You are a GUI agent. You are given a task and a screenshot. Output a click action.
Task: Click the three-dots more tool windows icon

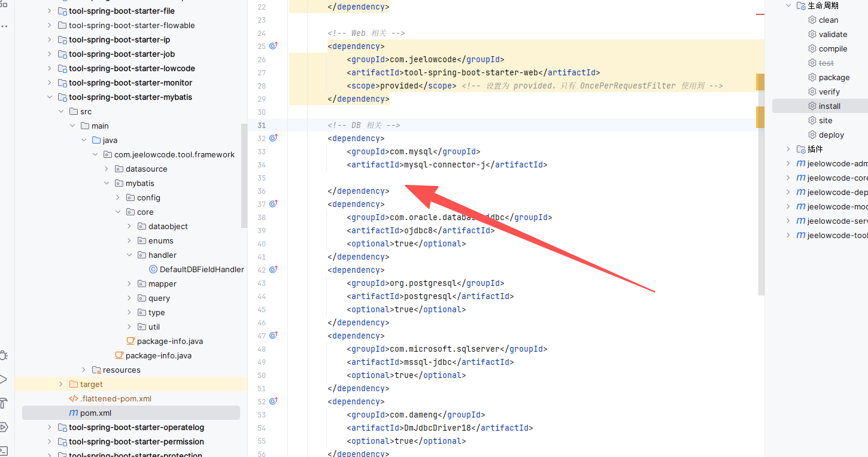coord(4,26)
